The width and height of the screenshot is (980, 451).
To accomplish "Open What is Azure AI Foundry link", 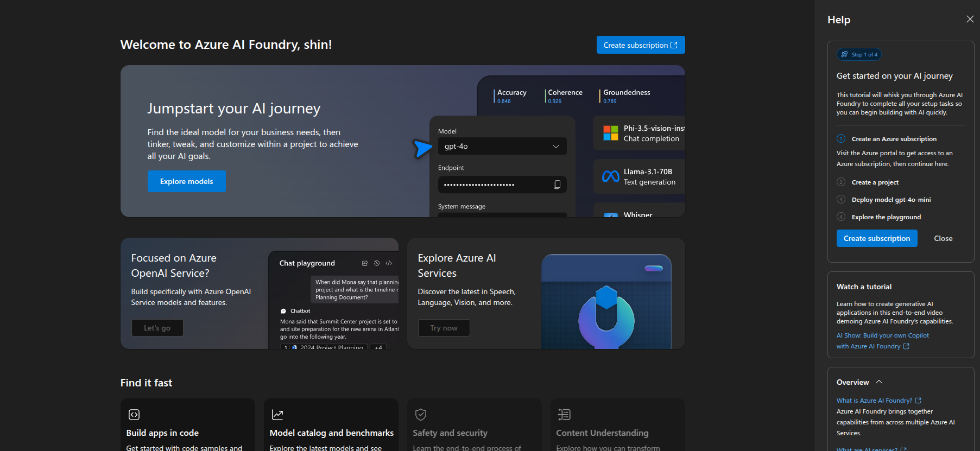I will click(x=874, y=401).
